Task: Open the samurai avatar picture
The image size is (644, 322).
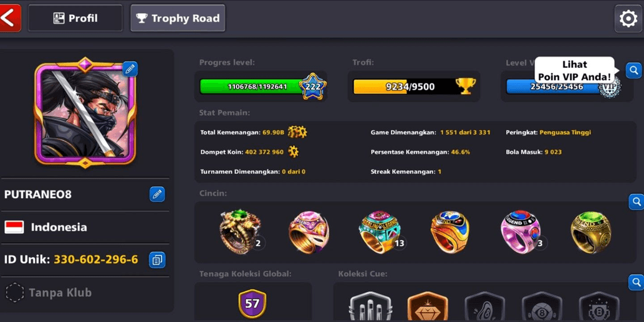Action: click(85, 113)
